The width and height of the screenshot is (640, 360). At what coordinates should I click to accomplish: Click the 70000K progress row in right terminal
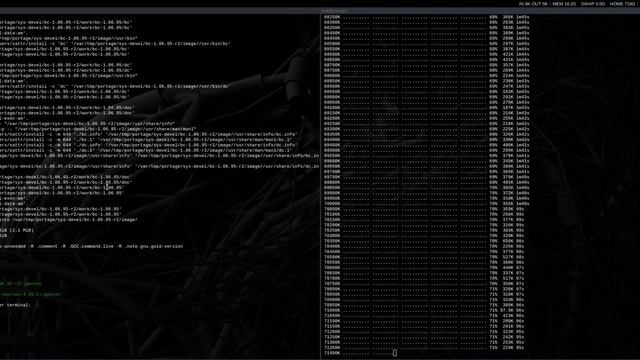tap(427, 204)
